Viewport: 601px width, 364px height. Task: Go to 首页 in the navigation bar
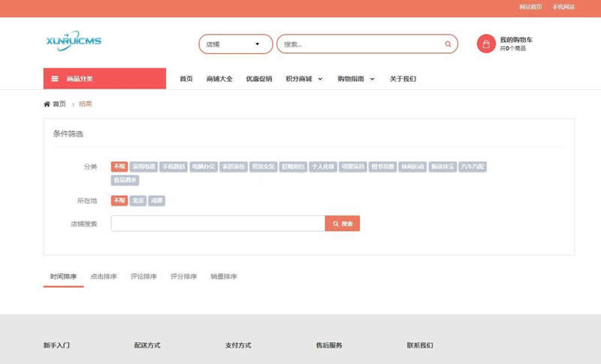186,79
